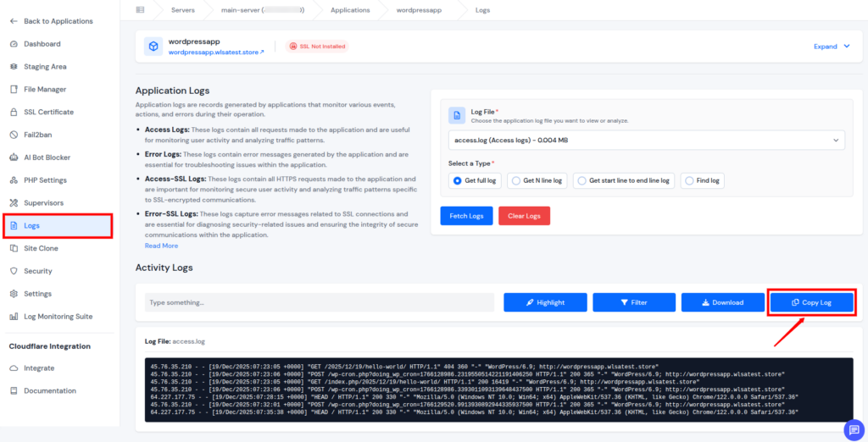
Task: Click the Fail2ban blocked-circle icon
Action: tap(14, 135)
